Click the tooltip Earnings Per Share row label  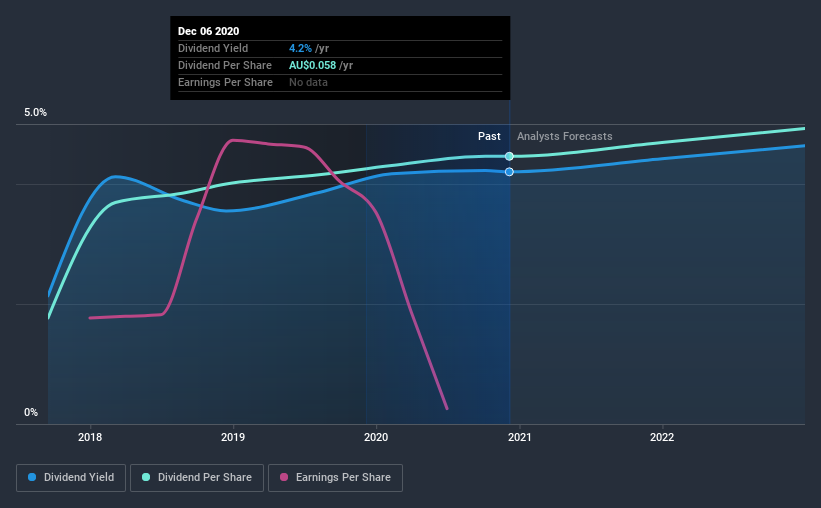pyautogui.click(x=225, y=82)
